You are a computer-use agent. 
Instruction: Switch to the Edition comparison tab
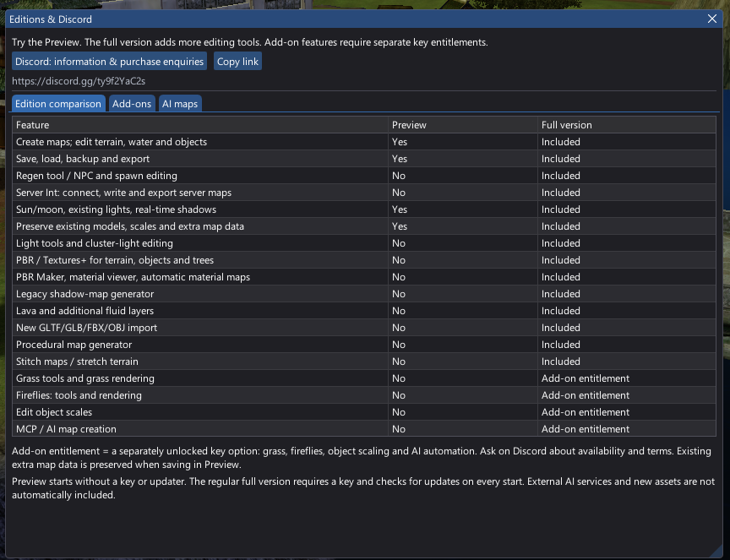(58, 103)
